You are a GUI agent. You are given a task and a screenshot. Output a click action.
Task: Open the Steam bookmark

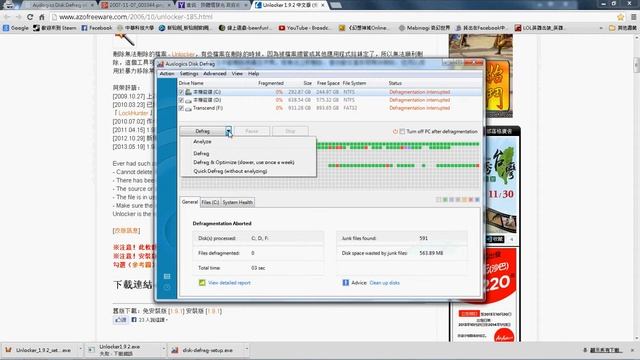(x=55, y=28)
